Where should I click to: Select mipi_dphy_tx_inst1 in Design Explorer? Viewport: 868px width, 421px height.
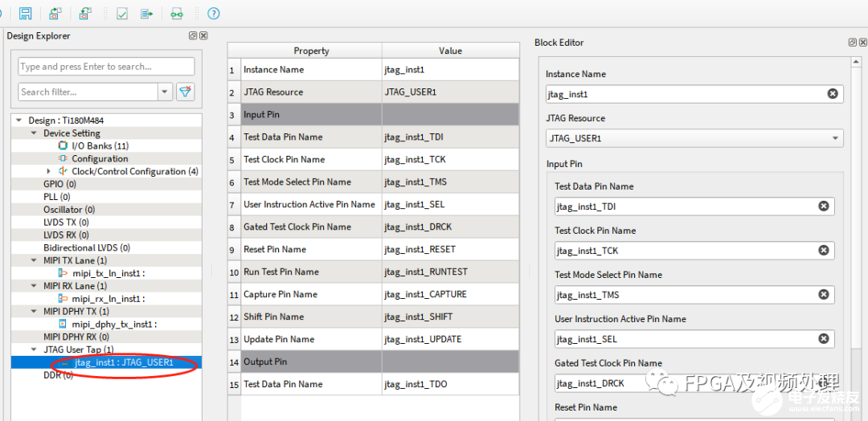tap(113, 325)
